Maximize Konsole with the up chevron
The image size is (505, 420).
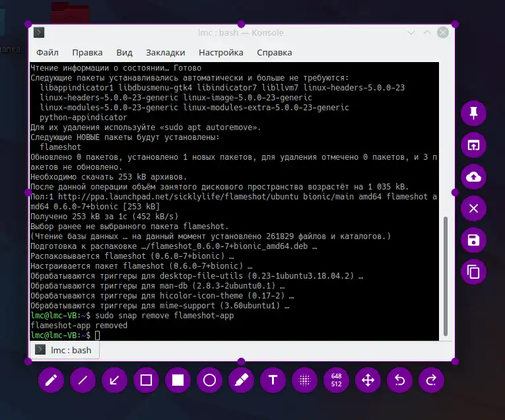pyautogui.click(x=427, y=32)
